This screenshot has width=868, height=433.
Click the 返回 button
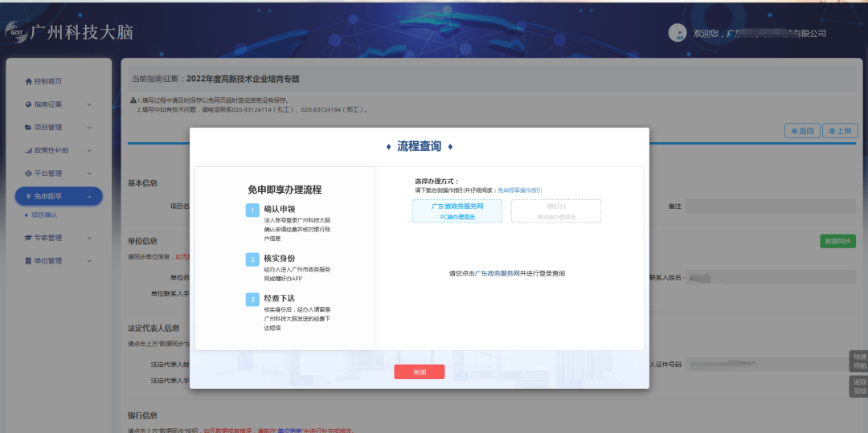[x=802, y=131]
